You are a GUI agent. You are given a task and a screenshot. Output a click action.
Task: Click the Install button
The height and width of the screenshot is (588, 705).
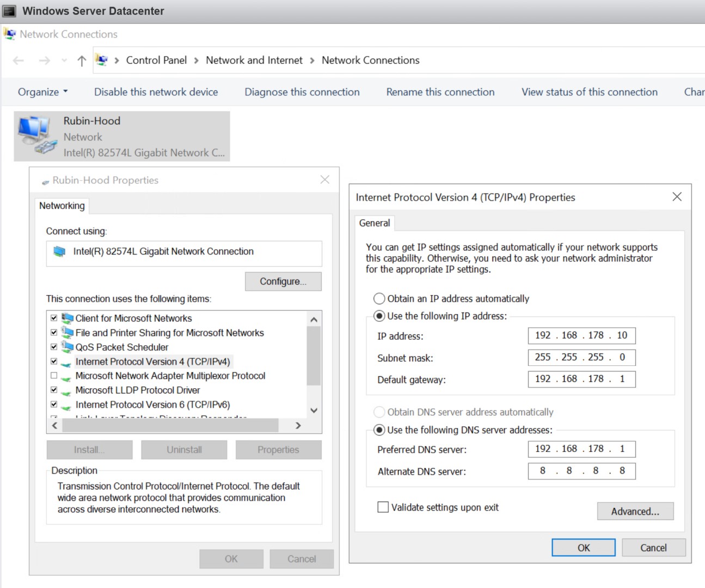coord(89,450)
